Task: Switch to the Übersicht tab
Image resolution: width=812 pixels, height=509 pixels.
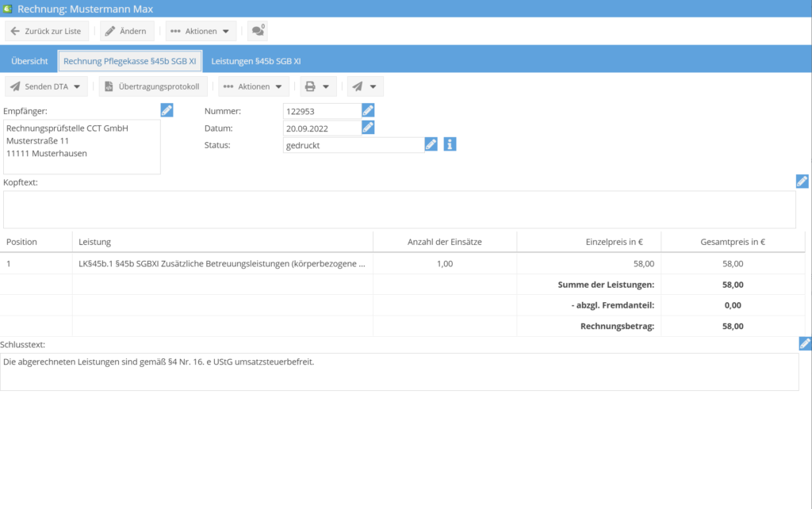Action: click(29, 61)
